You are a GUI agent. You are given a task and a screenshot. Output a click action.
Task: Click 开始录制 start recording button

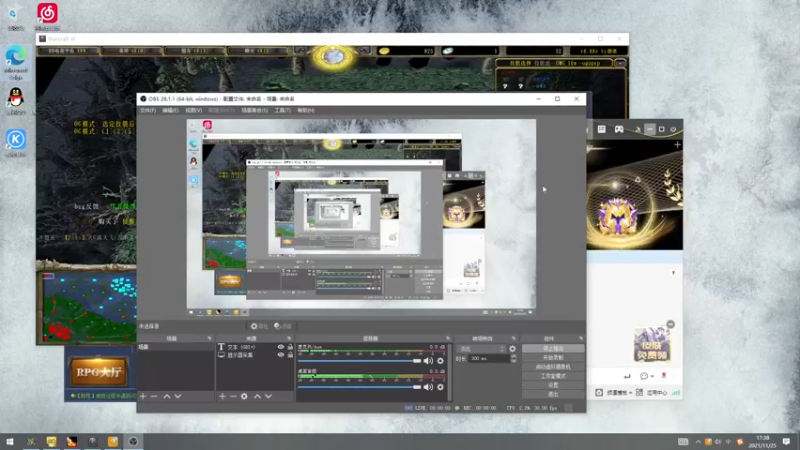[x=553, y=358]
